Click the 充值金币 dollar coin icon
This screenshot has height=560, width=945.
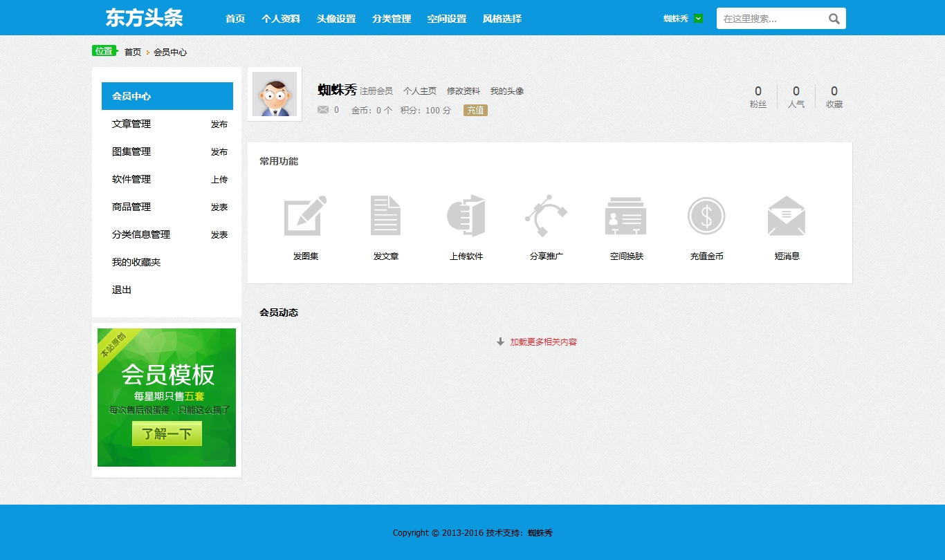tap(706, 216)
